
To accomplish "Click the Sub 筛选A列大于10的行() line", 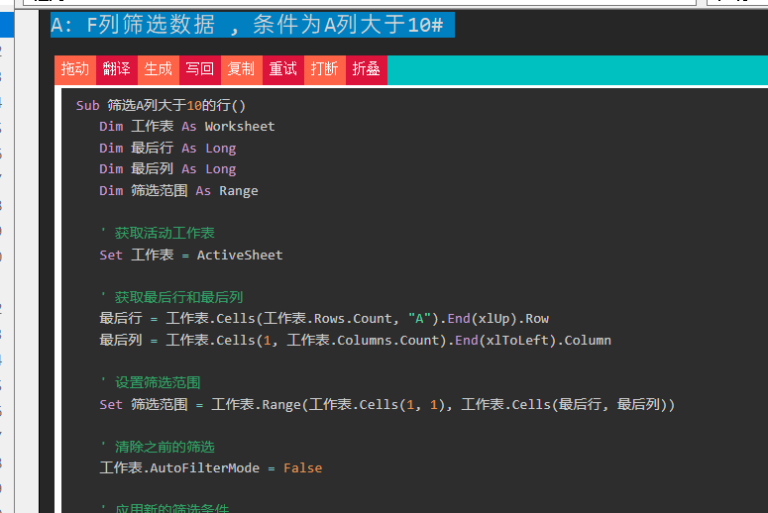I will pos(160,105).
